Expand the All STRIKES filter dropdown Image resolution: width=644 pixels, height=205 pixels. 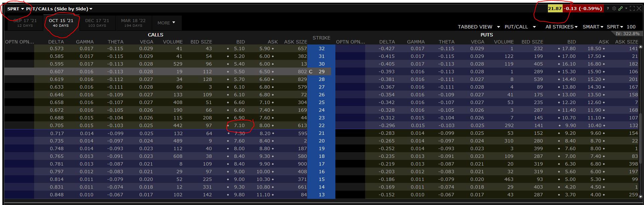[x=561, y=27]
